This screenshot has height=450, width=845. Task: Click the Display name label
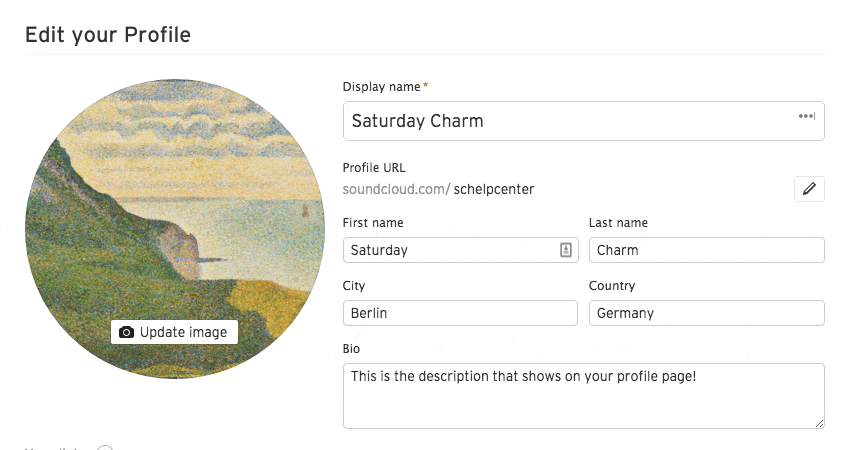point(382,87)
